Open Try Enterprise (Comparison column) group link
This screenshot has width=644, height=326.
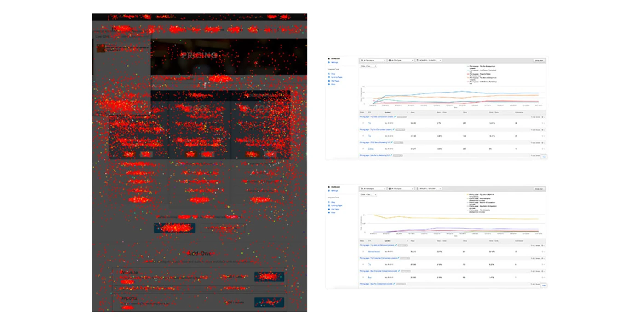tap(378, 258)
